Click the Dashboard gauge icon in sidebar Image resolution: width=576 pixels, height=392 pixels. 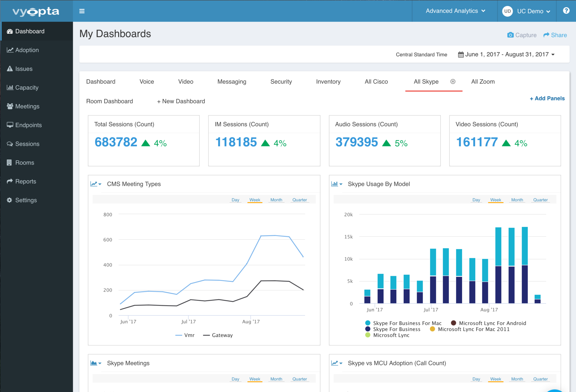click(x=10, y=31)
